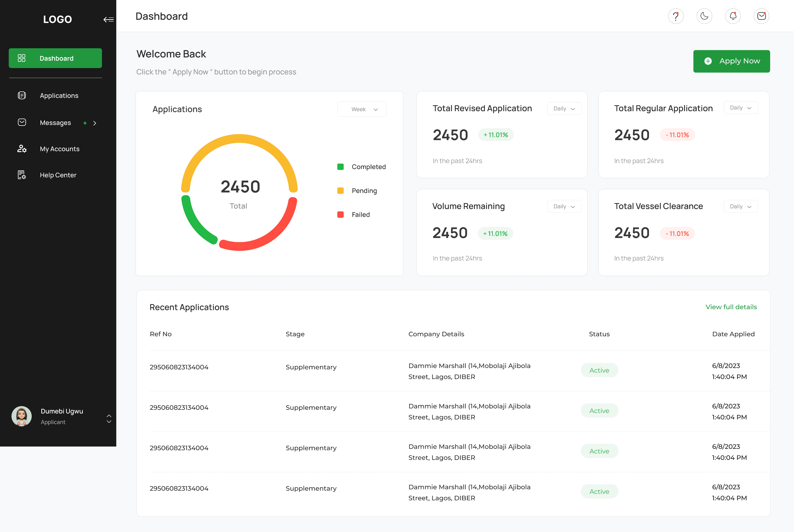The height and width of the screenshot is (532, 794).
Task: Select Dashboard in the sidebar
Action: 55,58
